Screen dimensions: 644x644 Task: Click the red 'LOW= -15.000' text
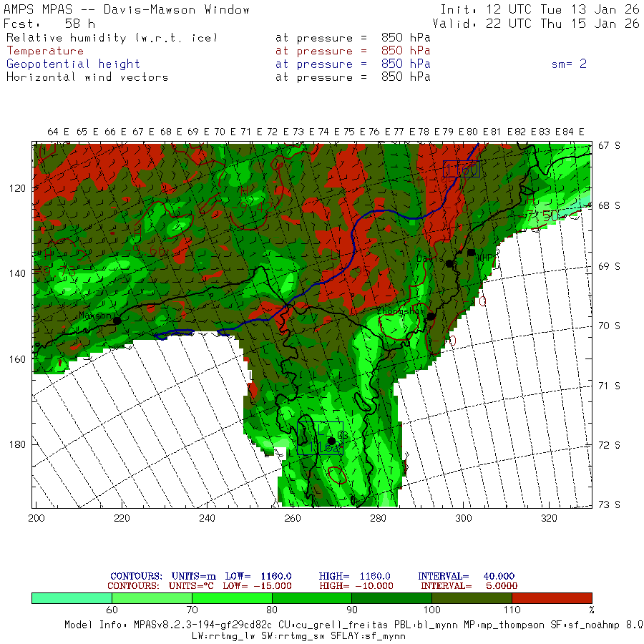tap(257, 586)
